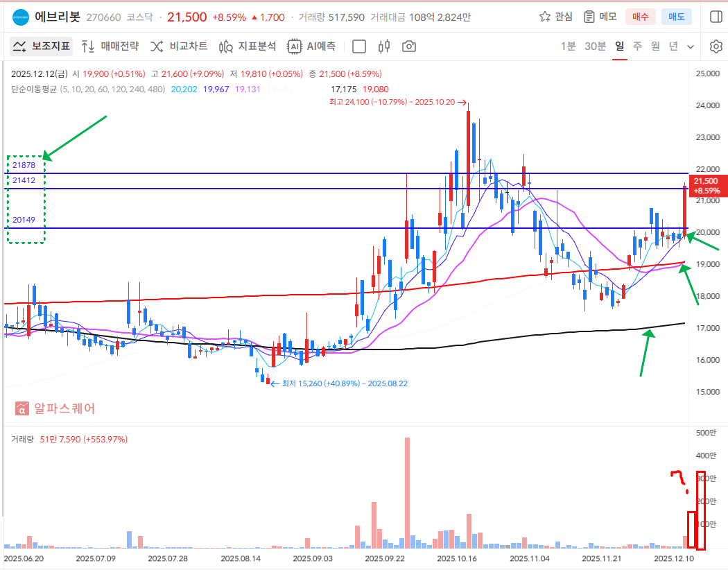
Task: Click the candlestick chart type icon
Action: click(x=384, y=46)
